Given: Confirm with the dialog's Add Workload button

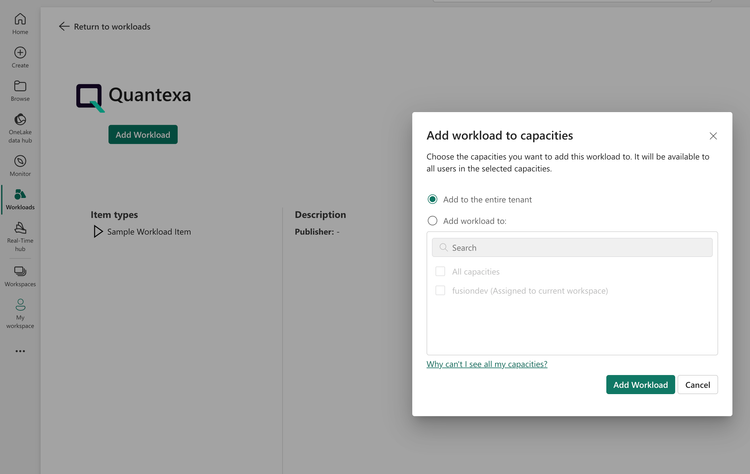Looking at the screenshot, I should pyautogui.click(x=640, y=385).
